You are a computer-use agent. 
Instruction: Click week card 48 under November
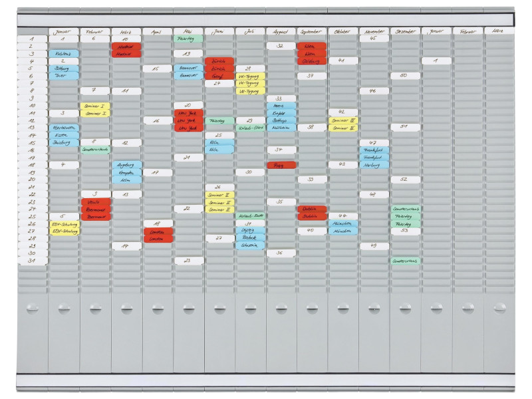(x=374, y=194)
